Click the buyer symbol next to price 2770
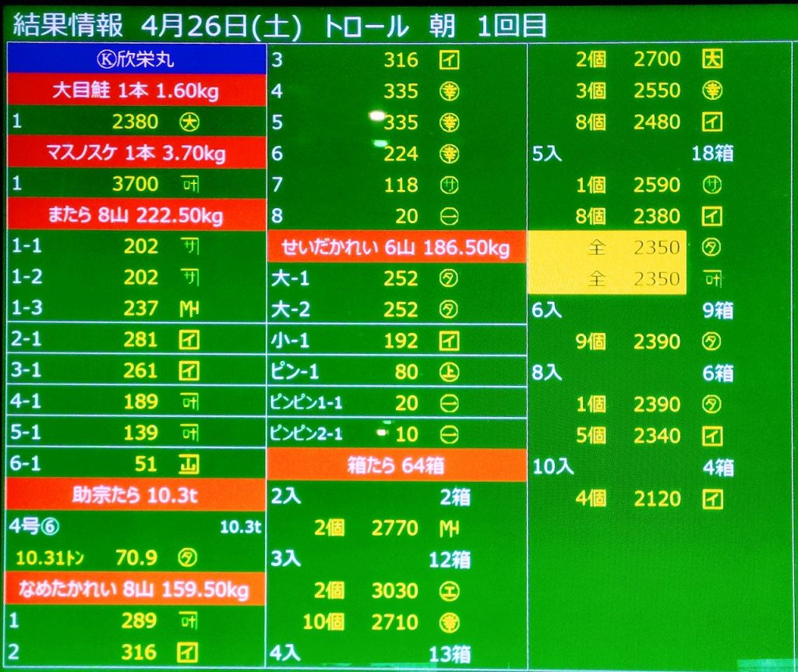 tap(448, 529)
